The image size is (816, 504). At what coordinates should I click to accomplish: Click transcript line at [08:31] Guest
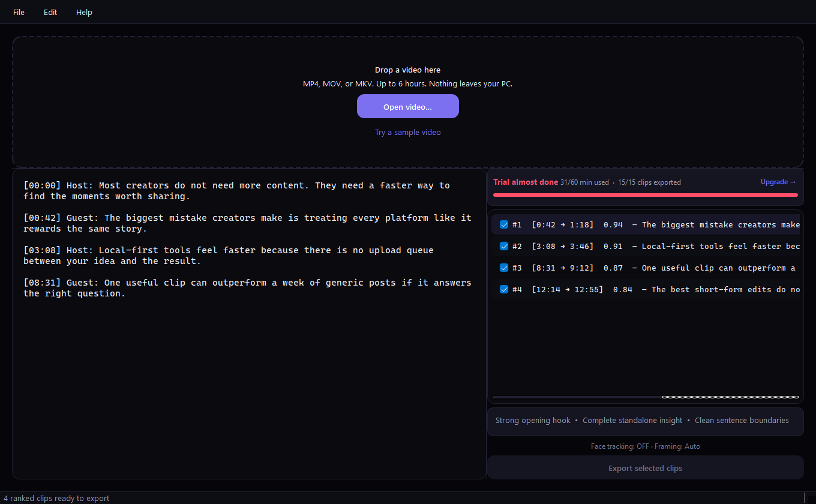point(247,288)
